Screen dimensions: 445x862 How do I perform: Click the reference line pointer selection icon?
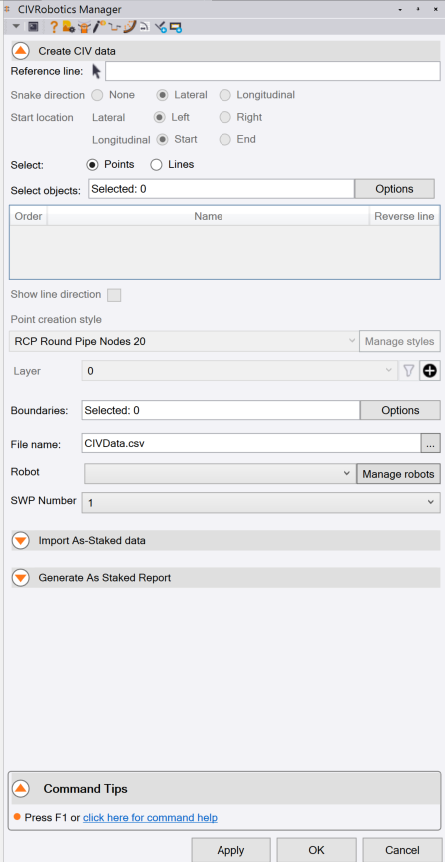96,71
